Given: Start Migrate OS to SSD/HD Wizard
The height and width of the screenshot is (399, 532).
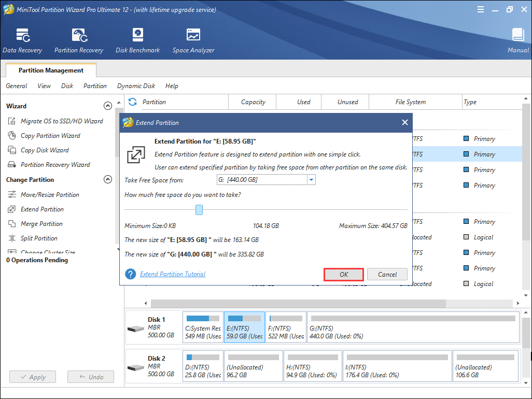Looking at the screenshot, I should pos(55,121).
